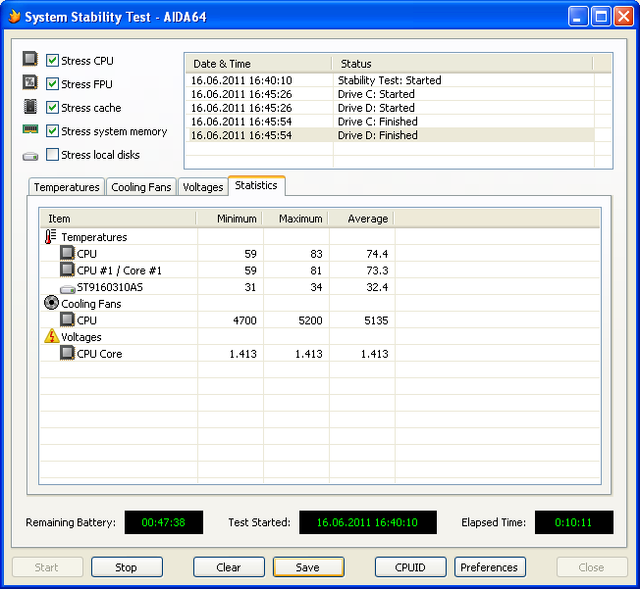Click the memory stick icon beside Stress system memory
The height and width of the screenshot is (589, 640).
(x=30, y=131)
